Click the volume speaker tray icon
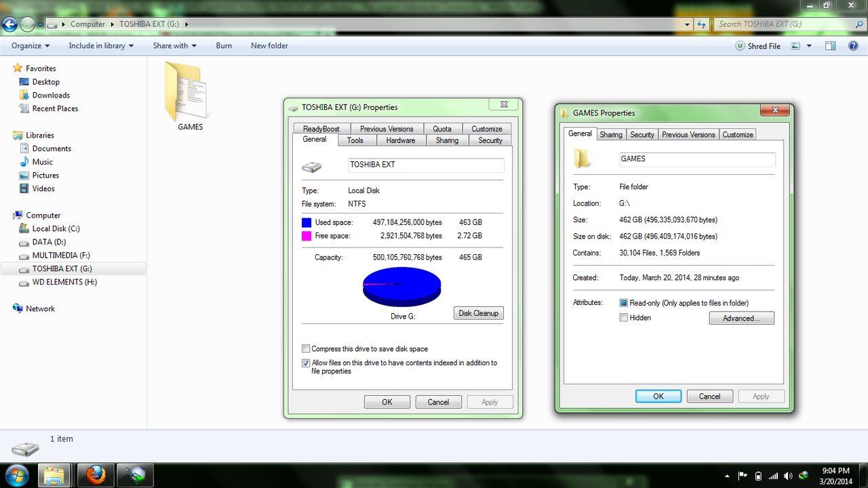Screen dimensions: 868x488 787,476
